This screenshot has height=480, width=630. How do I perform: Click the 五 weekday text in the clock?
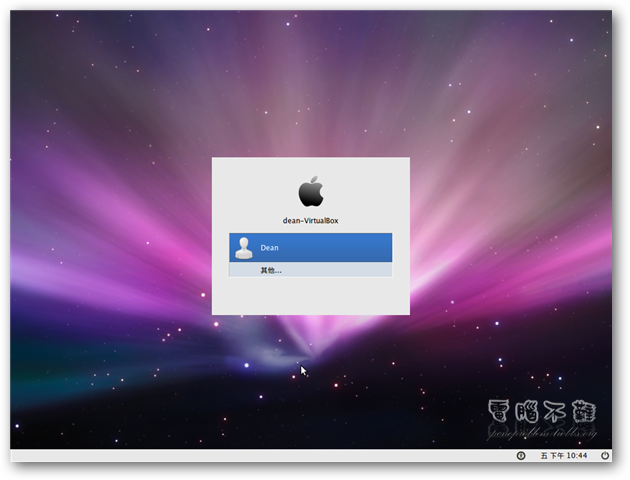544,456
